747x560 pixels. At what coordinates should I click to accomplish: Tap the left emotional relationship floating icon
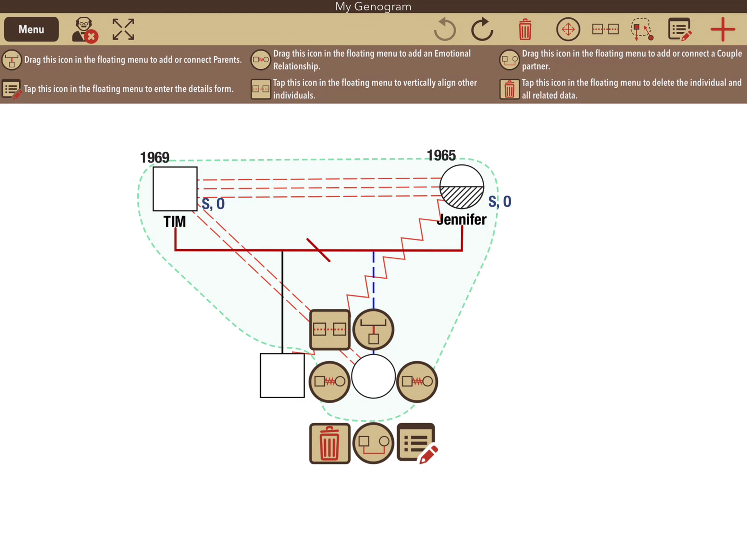[x=330, y=382]
